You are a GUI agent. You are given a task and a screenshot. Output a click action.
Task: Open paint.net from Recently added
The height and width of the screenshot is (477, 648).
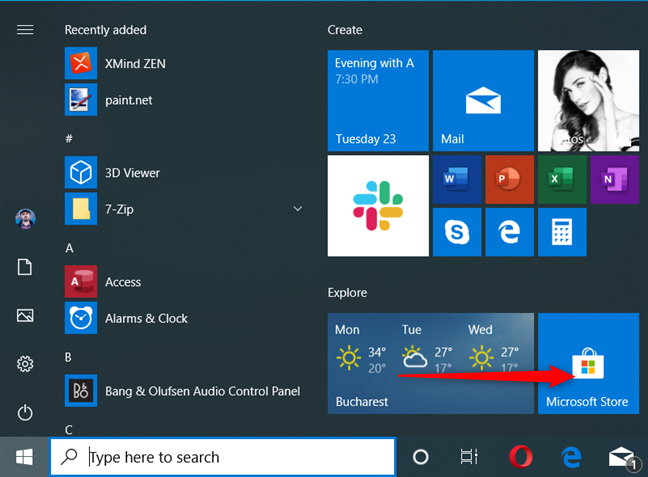[x=184, y=100]
